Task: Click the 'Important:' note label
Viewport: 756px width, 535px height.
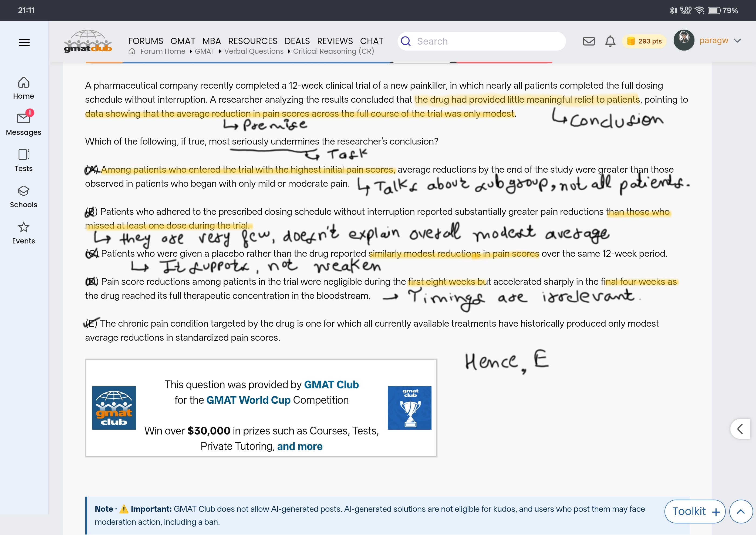Action: tap(151, 509)
